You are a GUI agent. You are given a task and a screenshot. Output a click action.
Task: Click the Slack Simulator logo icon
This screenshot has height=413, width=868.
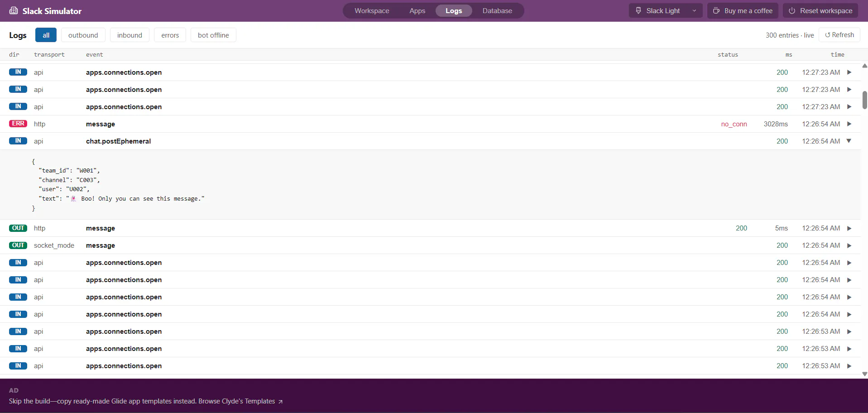click(x=14, y=11)
